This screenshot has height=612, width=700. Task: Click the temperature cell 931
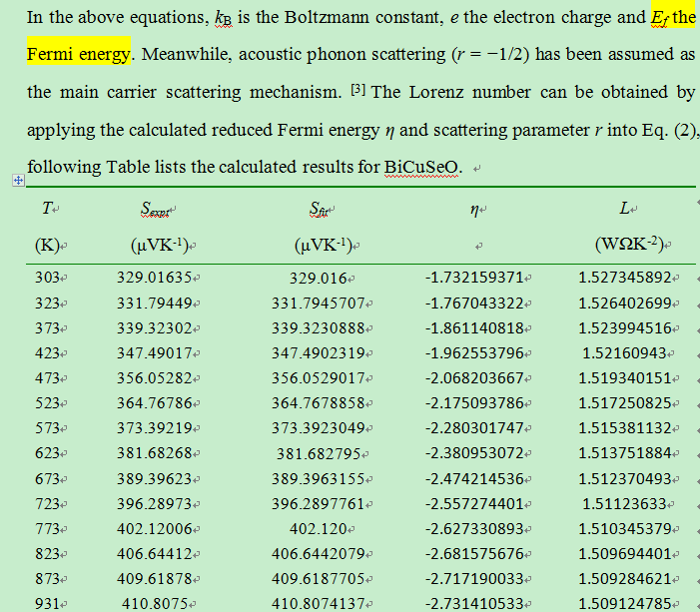click(x=47, y=604)
